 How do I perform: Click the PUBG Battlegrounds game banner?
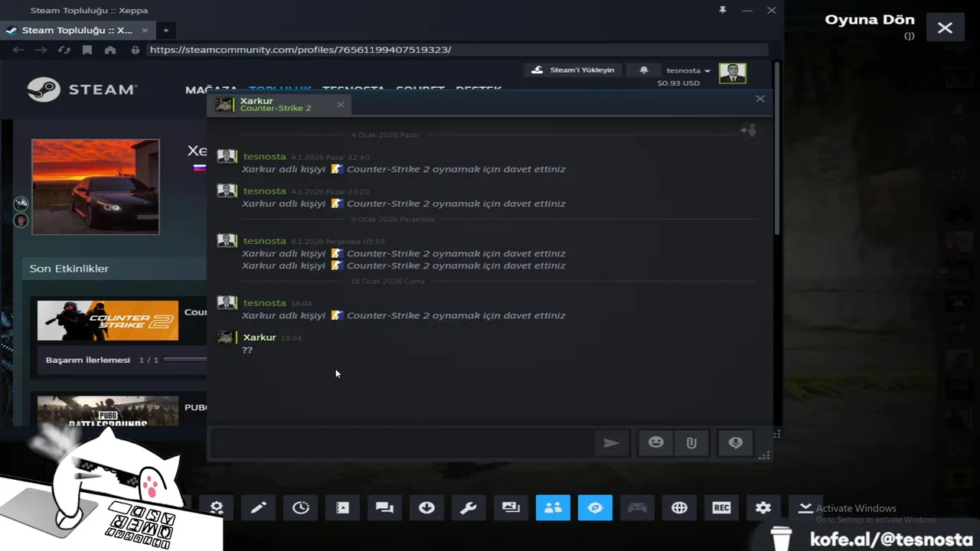click(108, 411)
